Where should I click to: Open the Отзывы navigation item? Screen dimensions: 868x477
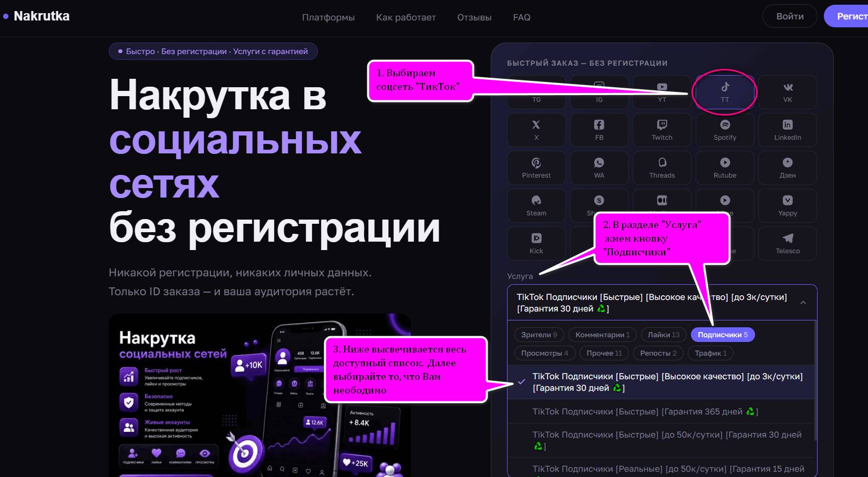tap(474, 17)
